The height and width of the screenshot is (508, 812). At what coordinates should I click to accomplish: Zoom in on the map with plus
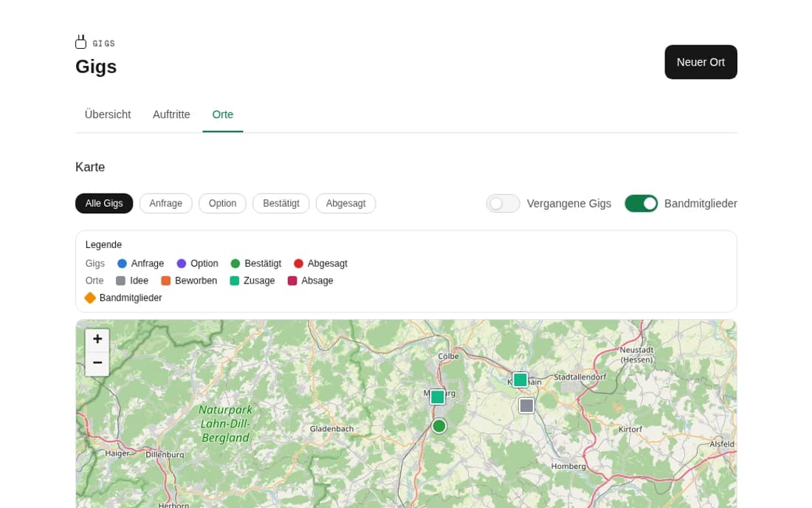(x=97, y=339)
